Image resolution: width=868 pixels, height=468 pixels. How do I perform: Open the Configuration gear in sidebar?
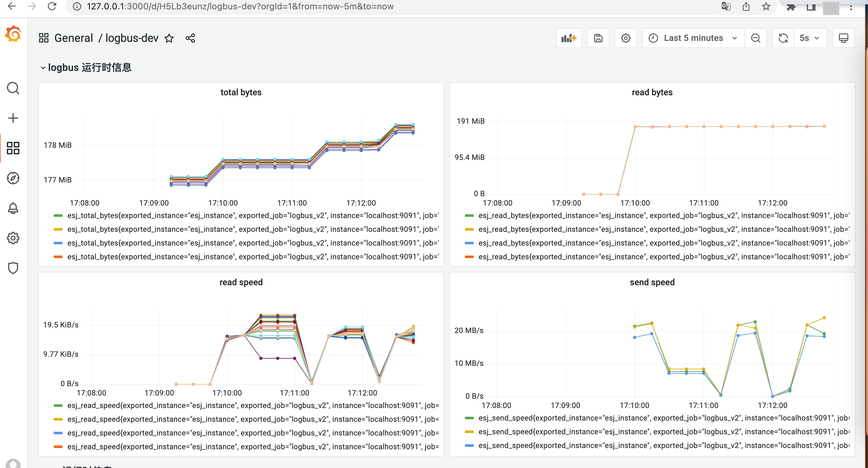click(13, 238)
